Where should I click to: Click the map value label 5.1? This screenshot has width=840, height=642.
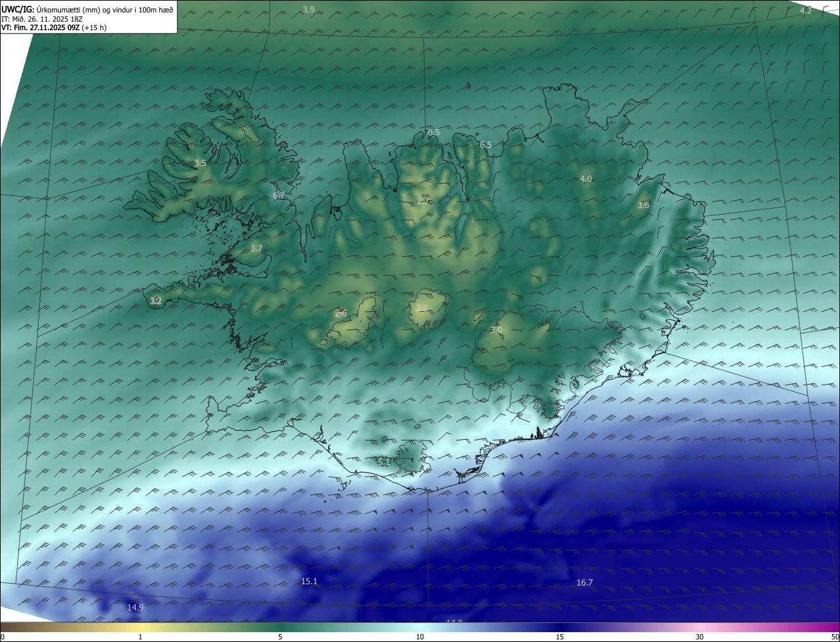[x=384, y=461]
